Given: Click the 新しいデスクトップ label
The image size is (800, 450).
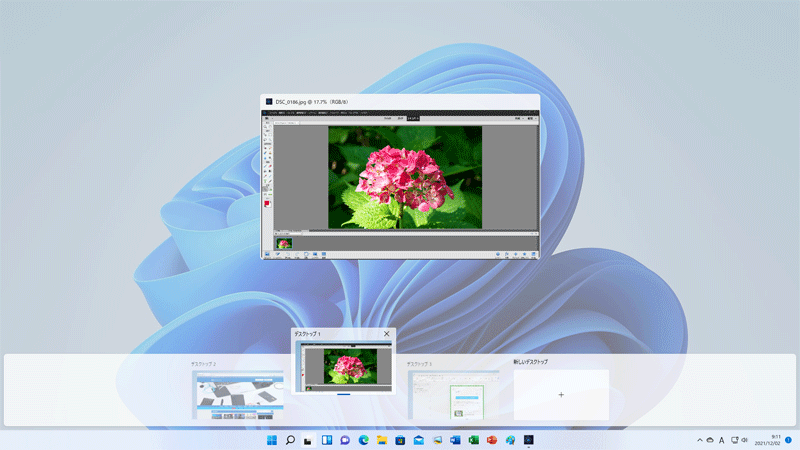Looking at the screenshot, I should pyautogui.click(x=531, y=362).
